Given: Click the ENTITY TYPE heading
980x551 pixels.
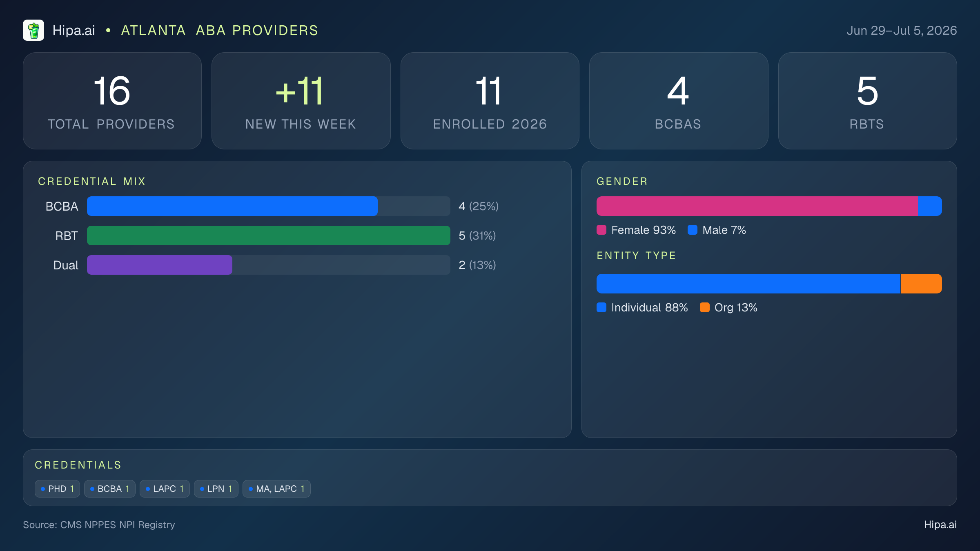Looking at the screenshot, I should 637,256.
